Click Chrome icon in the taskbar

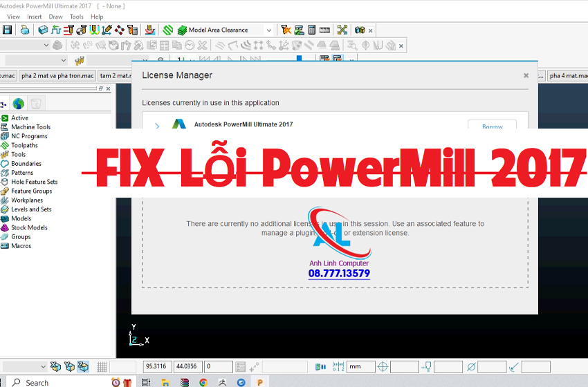[x=203, y=382]
